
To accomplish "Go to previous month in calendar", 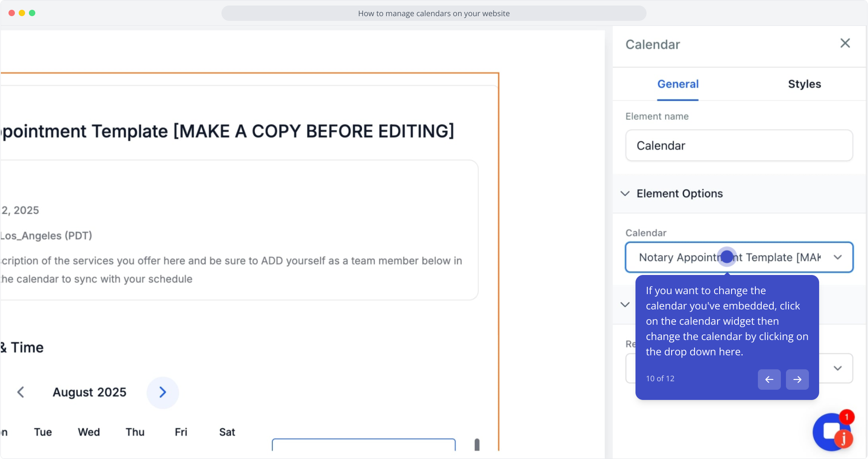I will (x=20, y=392).
